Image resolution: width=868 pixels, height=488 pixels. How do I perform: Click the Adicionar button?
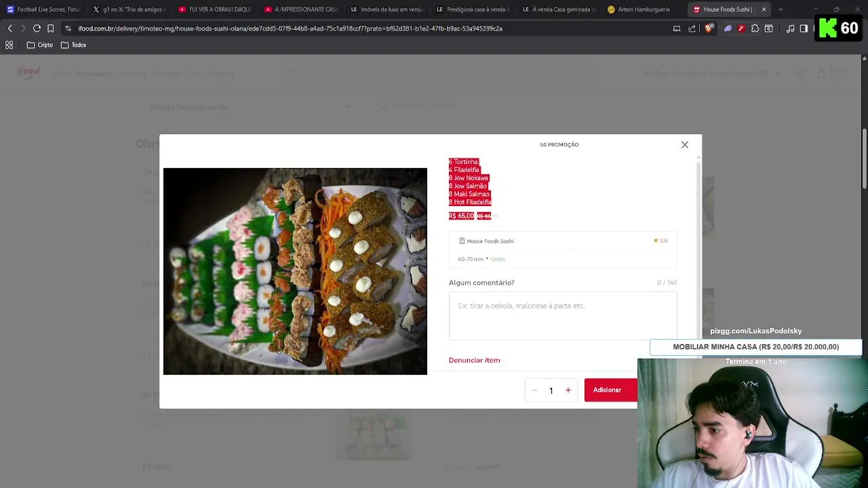click(610, 390)
